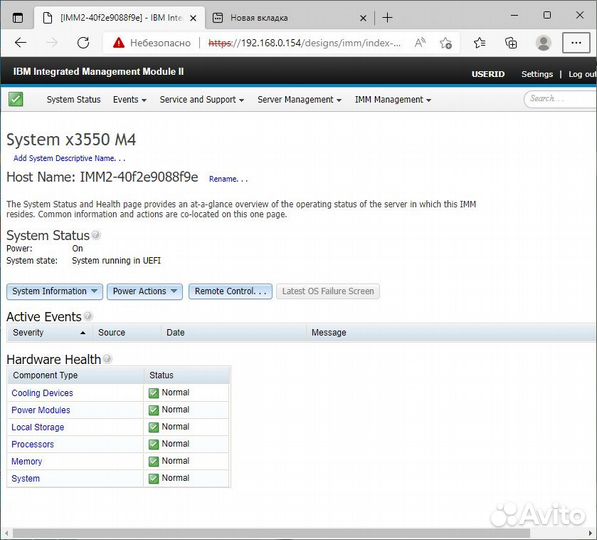This screenshot has width=597, height=540.
Task: Add page to favorites star-plus icon
Action: [x=446, y=43]
